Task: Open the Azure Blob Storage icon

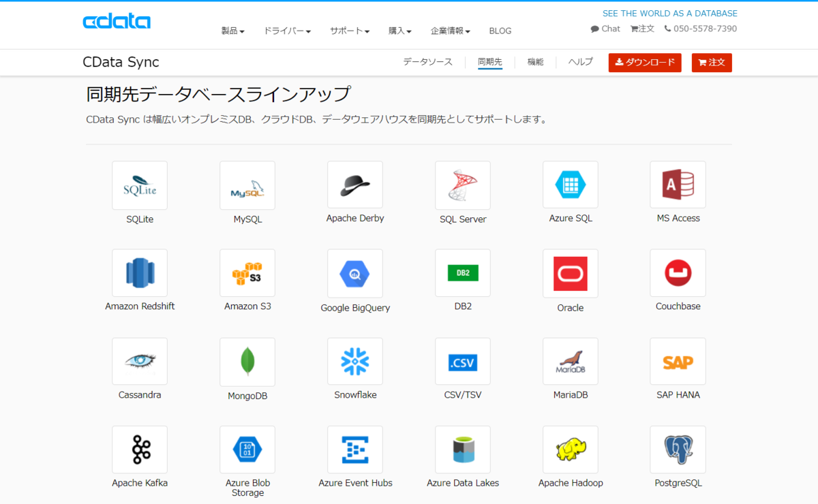Action: pyautogui.click(x=247, y=450)
